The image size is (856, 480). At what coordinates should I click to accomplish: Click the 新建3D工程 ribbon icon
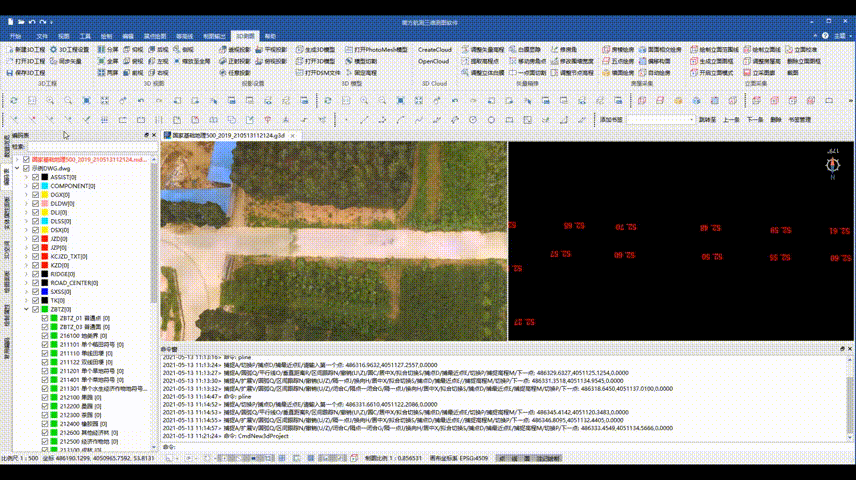[11, 49]
